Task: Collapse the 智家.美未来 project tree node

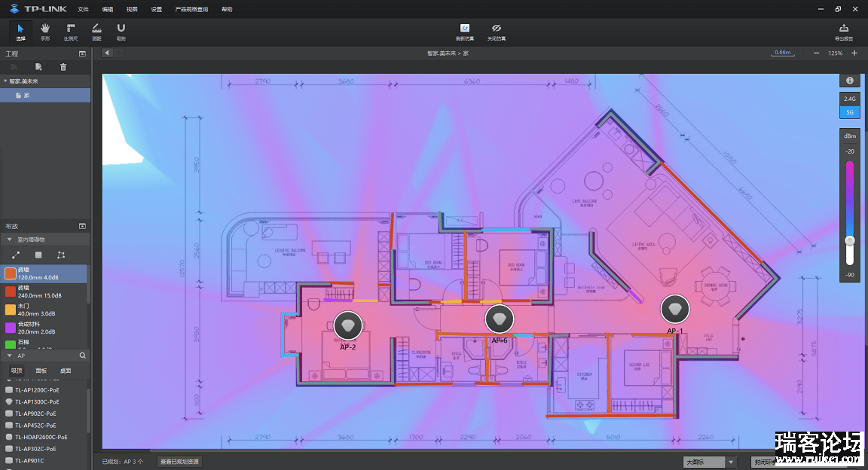Action: 5,81
